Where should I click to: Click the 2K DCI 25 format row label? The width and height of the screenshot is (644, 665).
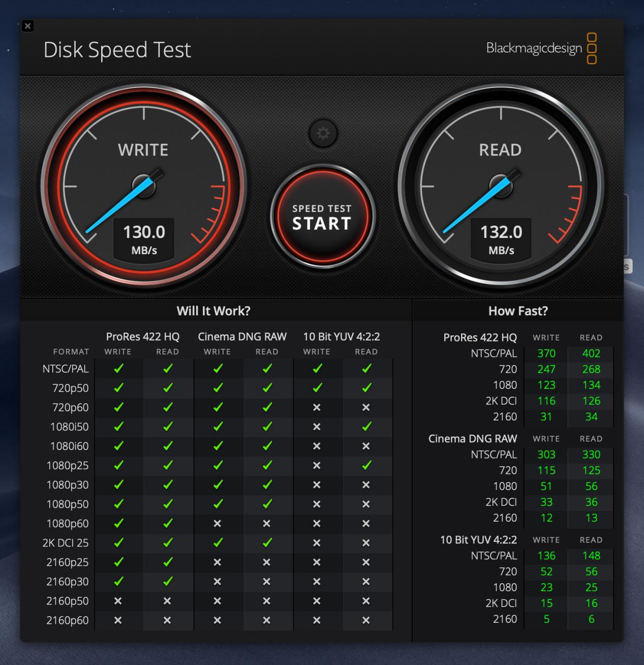coord(66,542)
